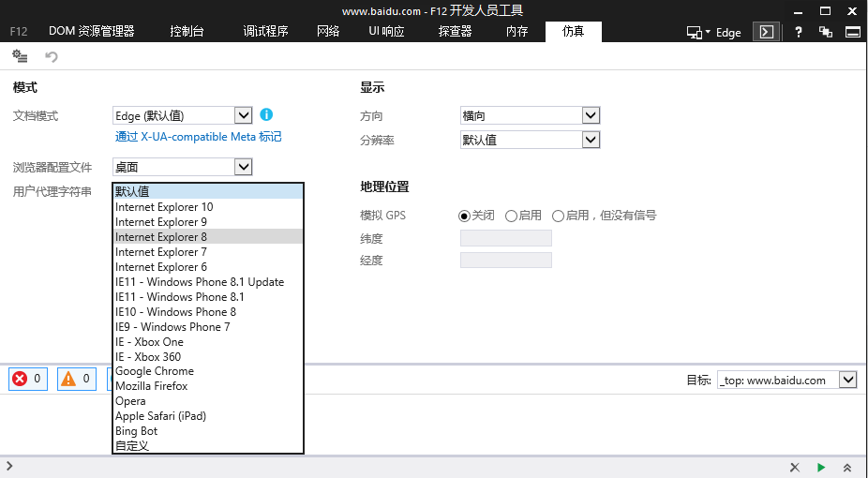Maximize the F12 developer tools window
The width and height of the screenshot is (868, 478).
click(x=826, y=11)
